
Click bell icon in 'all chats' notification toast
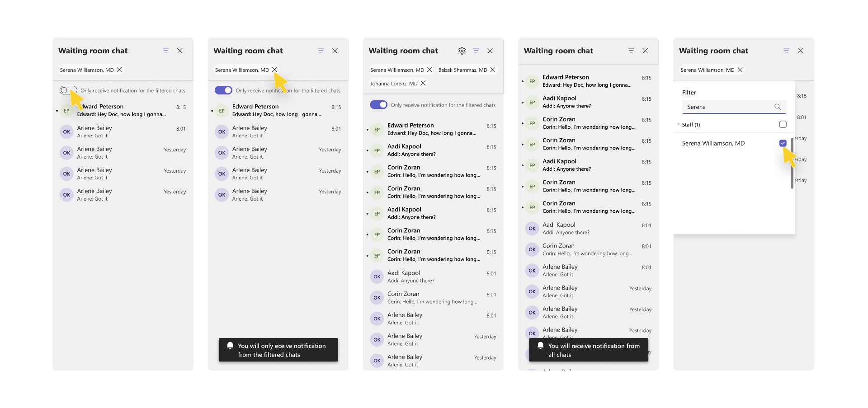click(x=540, y=346)
